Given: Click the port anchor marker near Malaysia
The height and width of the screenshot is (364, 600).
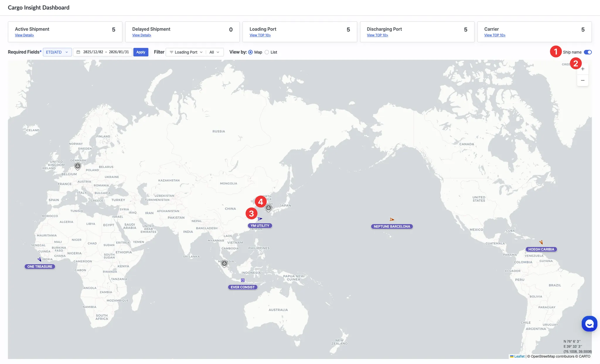Looking at the screenshot, I should tap(224, 263).
